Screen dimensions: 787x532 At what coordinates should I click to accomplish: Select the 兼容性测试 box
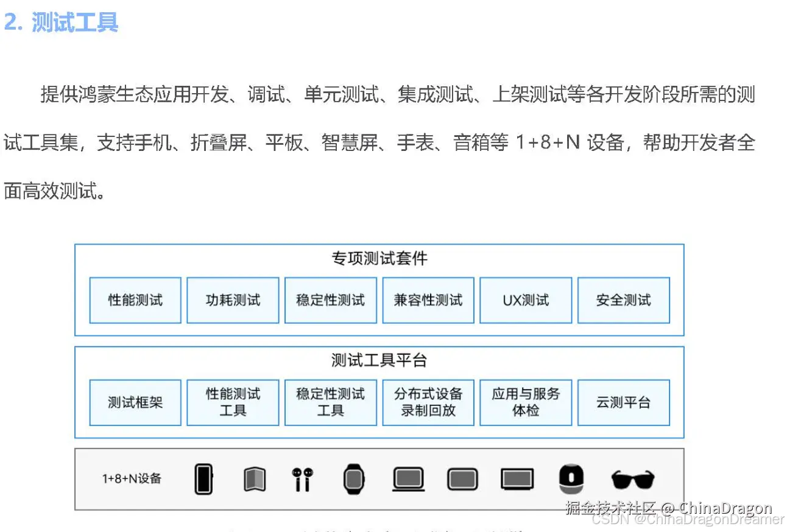coord(428,300)
